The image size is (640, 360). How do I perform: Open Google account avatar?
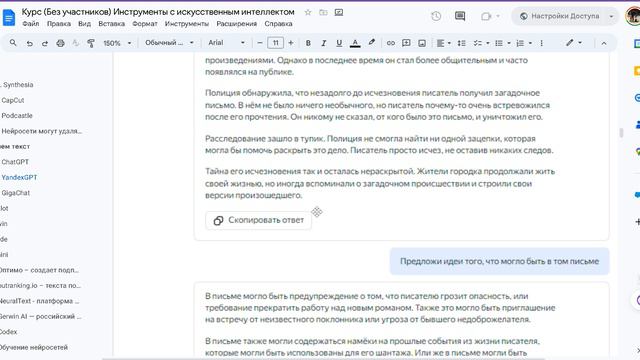(633, 16)
